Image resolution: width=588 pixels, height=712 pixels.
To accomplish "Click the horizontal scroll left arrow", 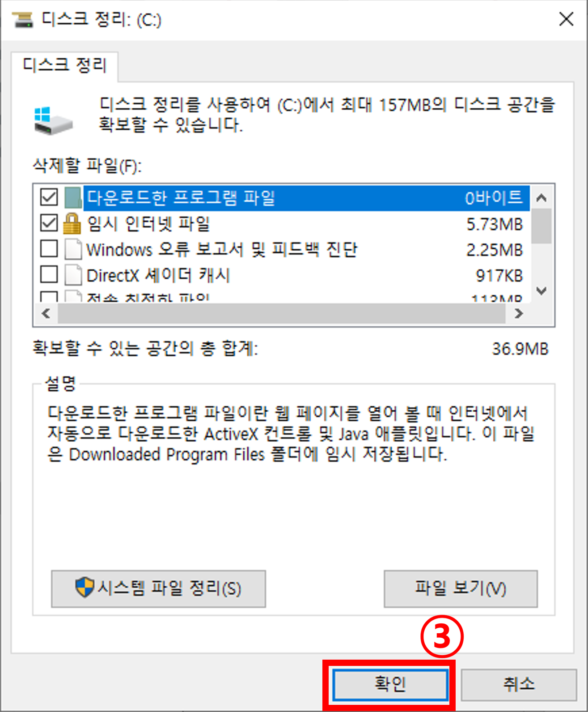I will [46, 314].
